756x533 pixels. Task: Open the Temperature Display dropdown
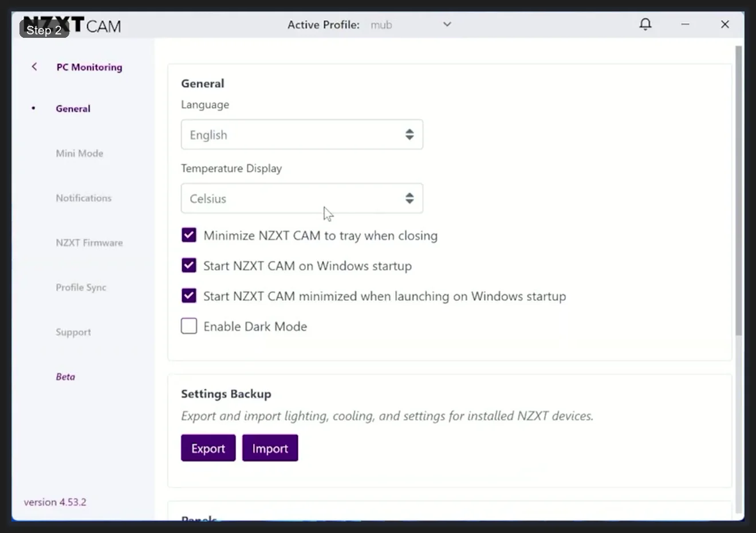[x=302, y=198]
